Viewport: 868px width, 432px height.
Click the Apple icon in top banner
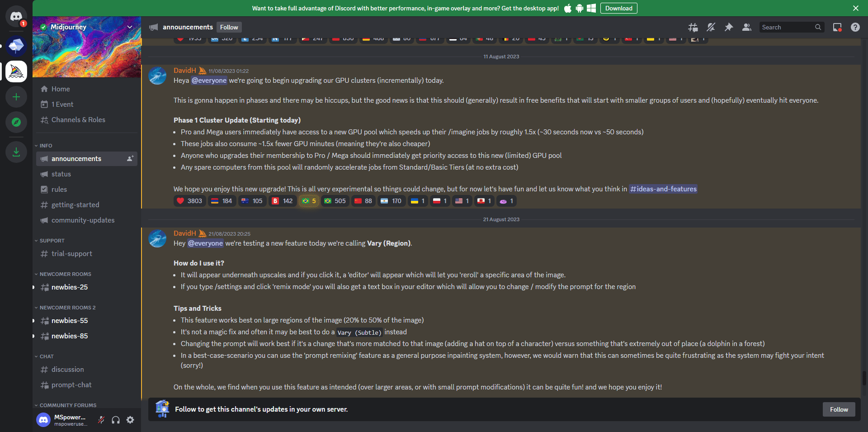(x=568, y=8)
